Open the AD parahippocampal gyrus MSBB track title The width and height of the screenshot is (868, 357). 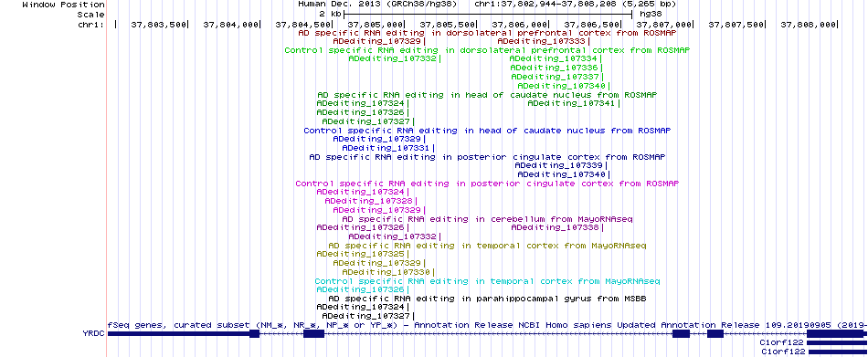pyautogui.click(x=487, y=299)
